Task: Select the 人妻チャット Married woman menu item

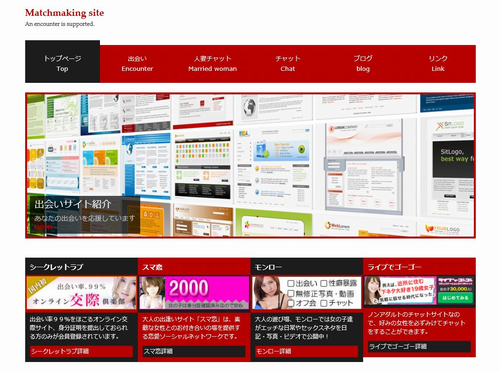Action: point(213,64)
